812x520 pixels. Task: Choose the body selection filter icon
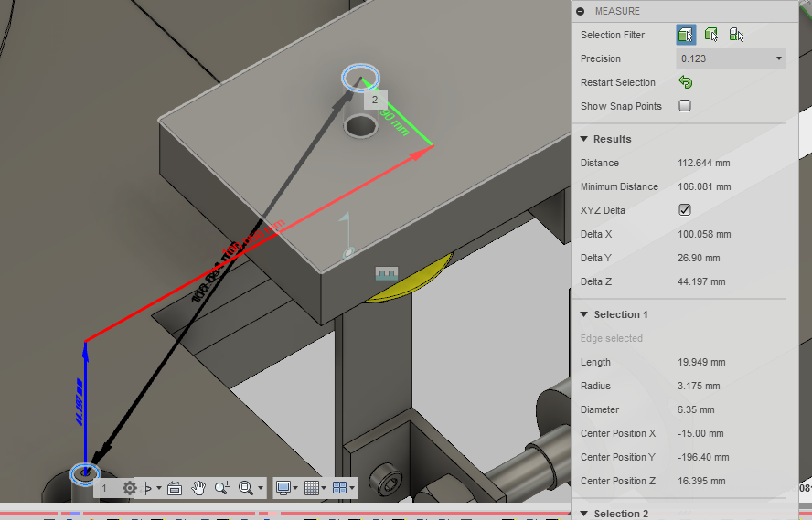click(x=711, y=35)
